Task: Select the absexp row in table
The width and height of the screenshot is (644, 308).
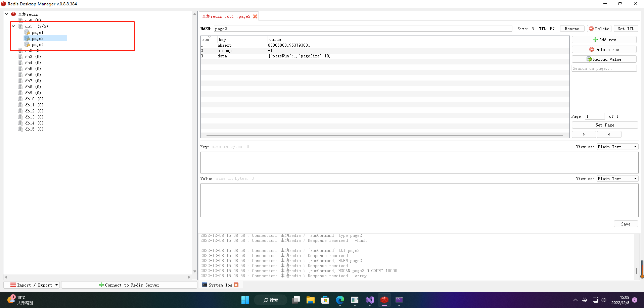Action: click(385, 45)
